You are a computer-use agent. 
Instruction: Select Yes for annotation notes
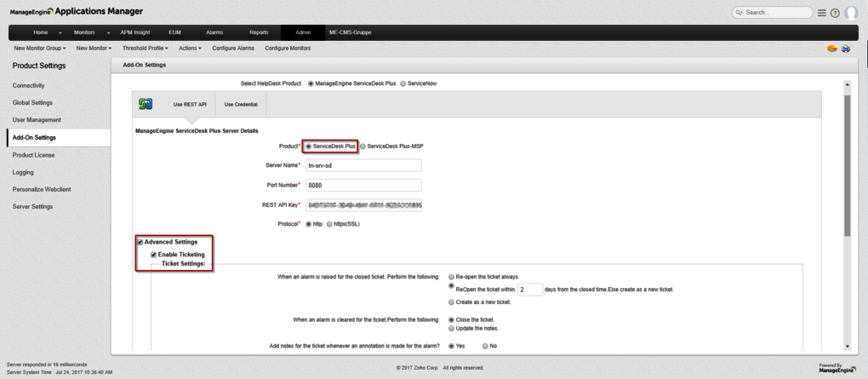(x=452, y=346)
